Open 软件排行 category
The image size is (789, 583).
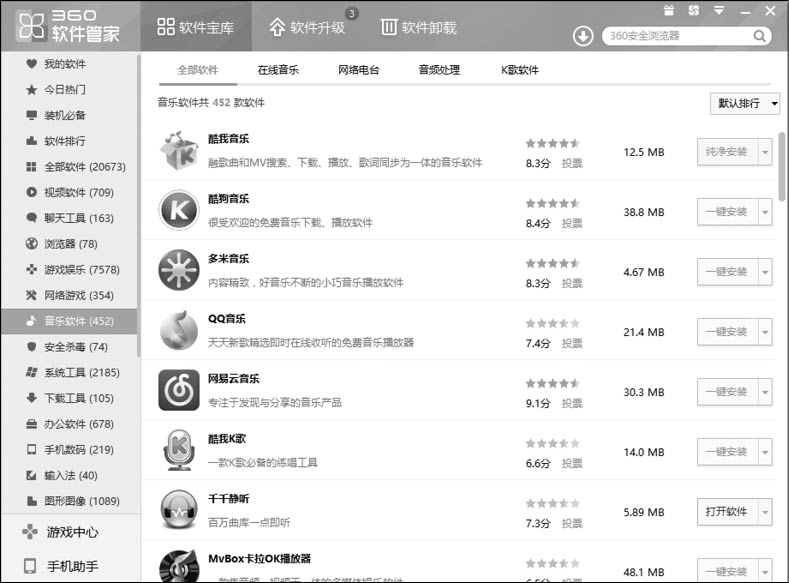pyautogui.click(x=69, y=141)
